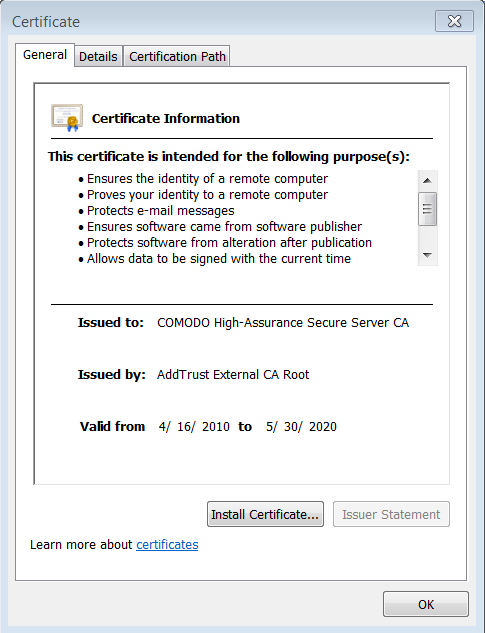Switch to the Details tab
485x633 pixels.
point(98,57)
